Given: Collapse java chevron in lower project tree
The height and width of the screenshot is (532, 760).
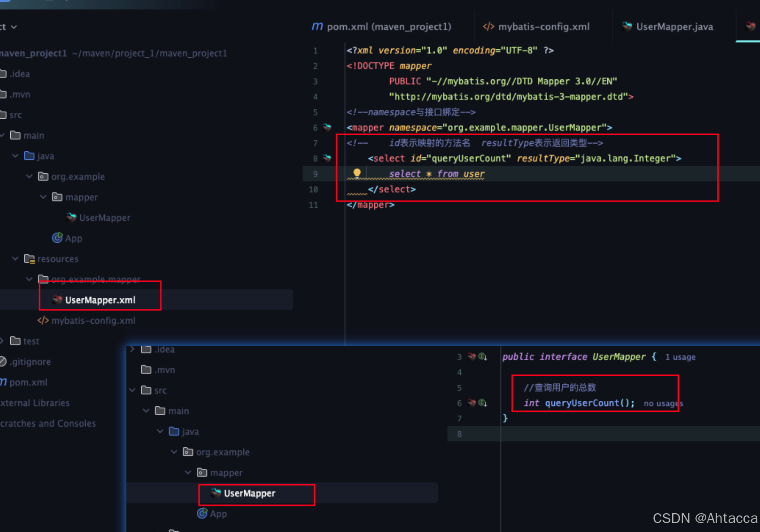Looking at the screenshot, I should 160,431.
